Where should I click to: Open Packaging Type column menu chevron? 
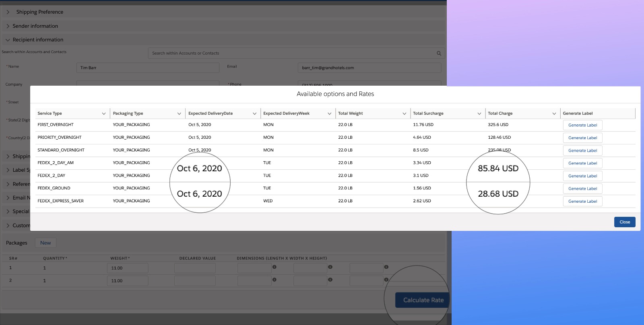(179, 113)
